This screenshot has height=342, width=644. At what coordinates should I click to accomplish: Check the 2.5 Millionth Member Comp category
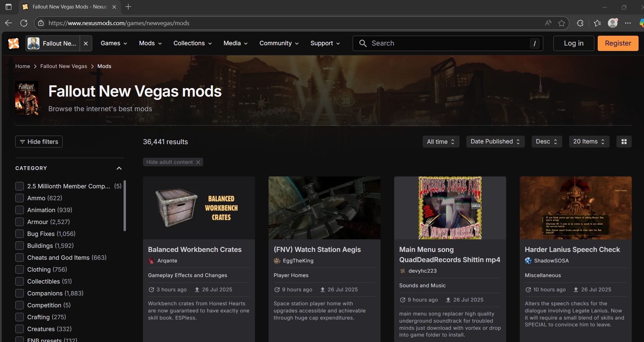pos(19,186)
